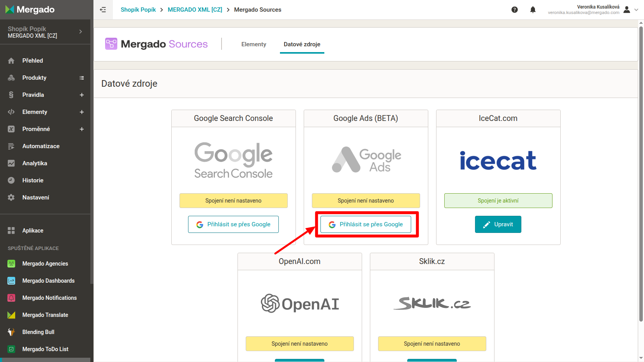Follow the Shopík Popík breadcrumb link

point(138,10)
